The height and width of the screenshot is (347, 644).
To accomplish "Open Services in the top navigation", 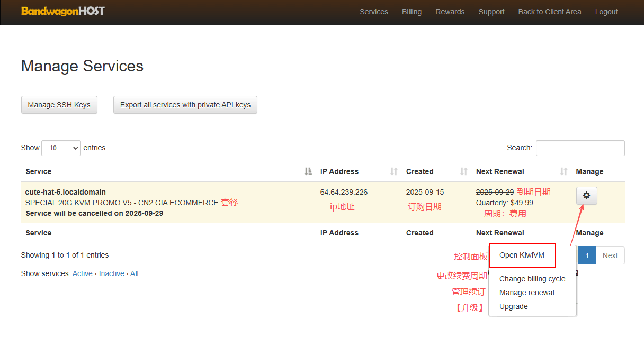I will pos(373,12).
